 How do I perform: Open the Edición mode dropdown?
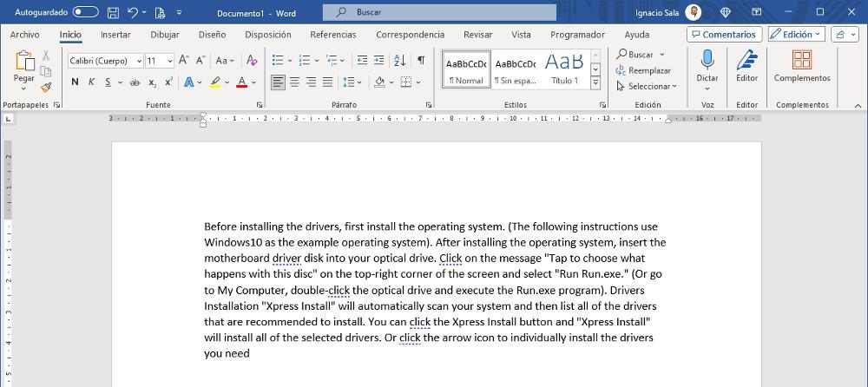point(797,35)
